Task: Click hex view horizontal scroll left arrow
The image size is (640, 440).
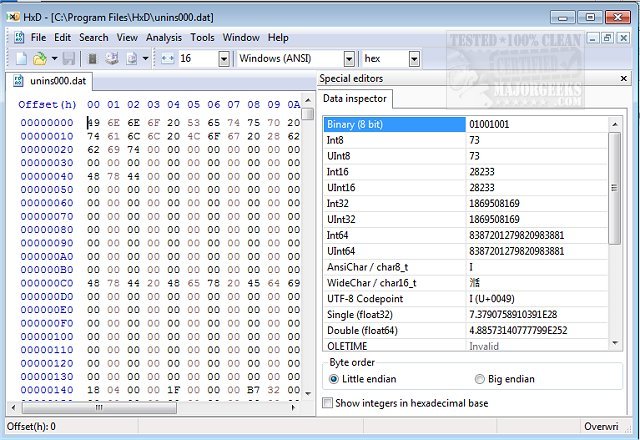Action: click(13, 407)
